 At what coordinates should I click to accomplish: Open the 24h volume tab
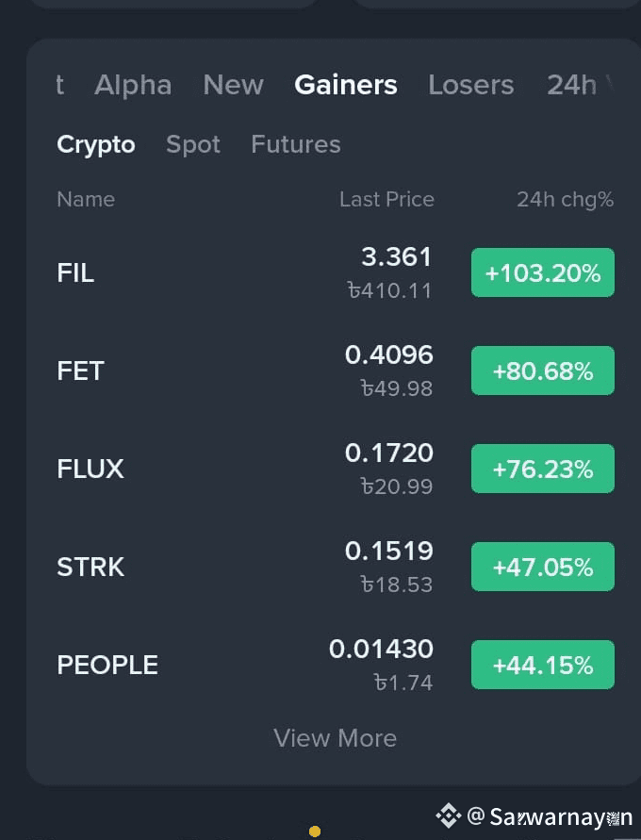click(x=580, y=85)
